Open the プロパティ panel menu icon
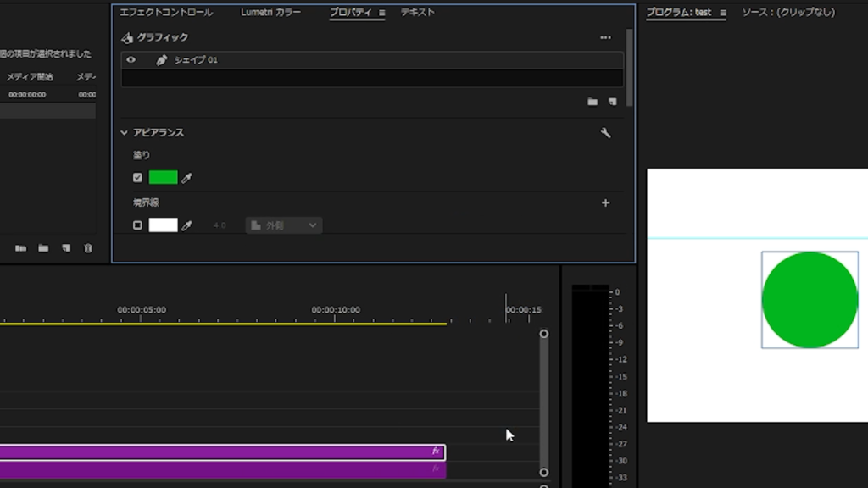Viewport: 868px width, 488px height. tap(382, 13)
